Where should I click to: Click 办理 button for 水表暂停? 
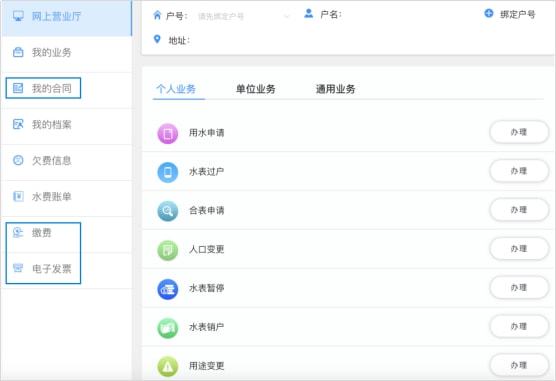point(519,287)
